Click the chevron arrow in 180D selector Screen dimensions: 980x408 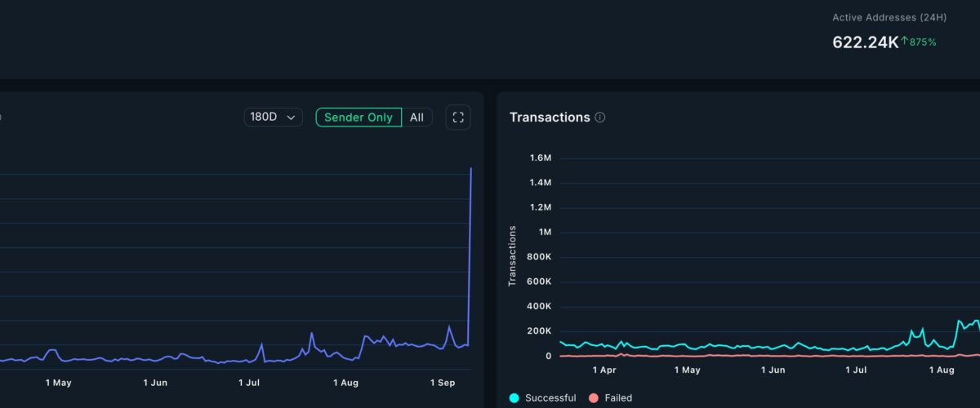pos(291,118)
